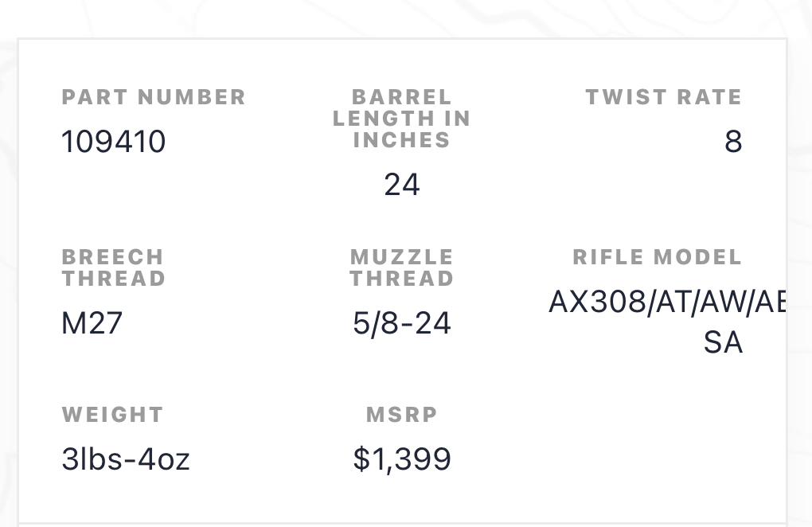Click the BREECH THREAD label
Image resolution: width=812 pixels, height=527 pixels.
coord(113,268)
